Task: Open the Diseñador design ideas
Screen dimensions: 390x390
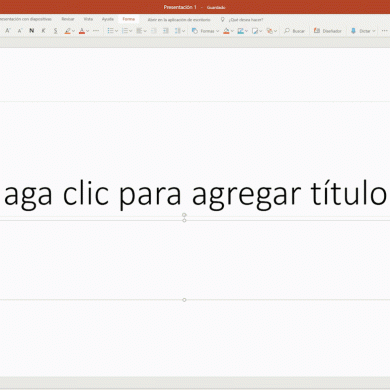Action: click(328, 31)
